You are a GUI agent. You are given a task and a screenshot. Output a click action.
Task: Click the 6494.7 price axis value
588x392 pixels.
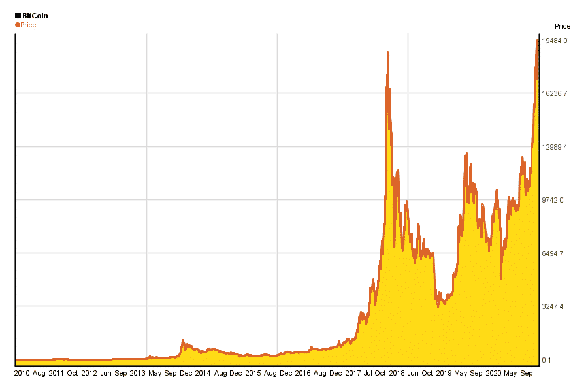553,253
